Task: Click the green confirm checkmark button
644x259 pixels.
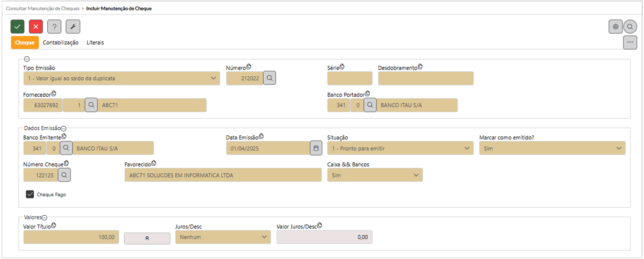Action: [17, 27]
